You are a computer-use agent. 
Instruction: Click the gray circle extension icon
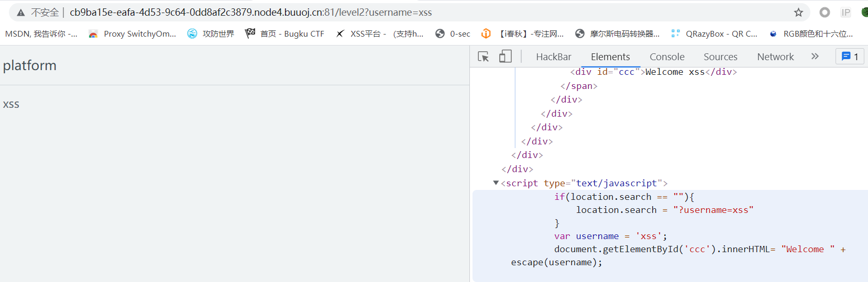click(x=825, y=13)
